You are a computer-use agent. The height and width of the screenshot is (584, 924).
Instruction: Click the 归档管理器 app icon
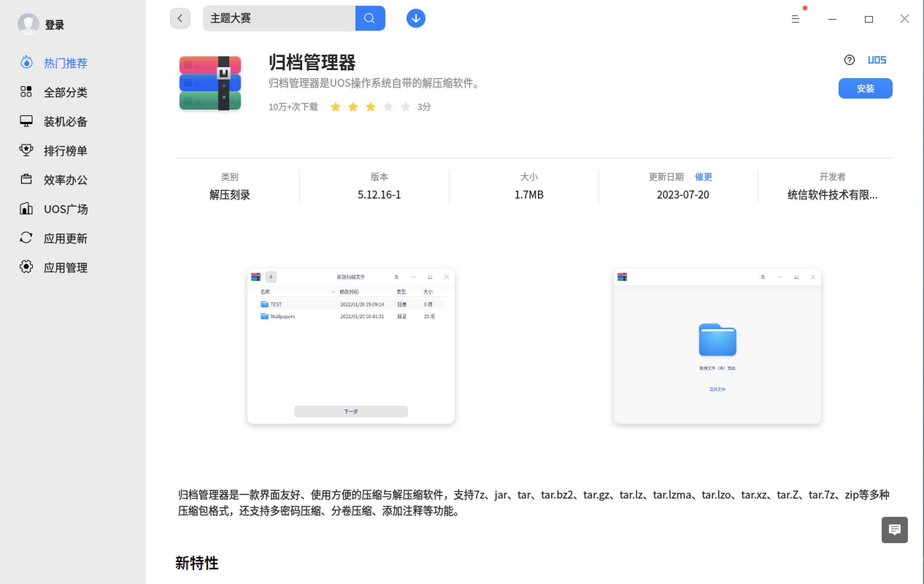coord(210,83)
